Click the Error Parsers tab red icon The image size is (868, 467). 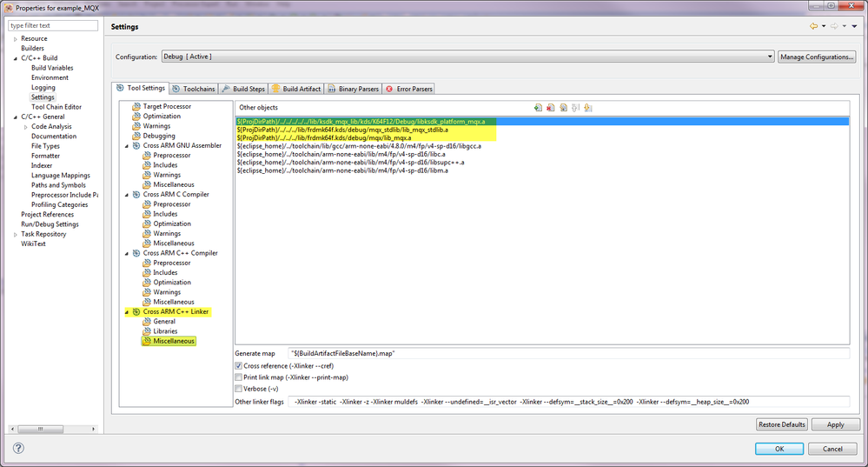click(389, 89)
